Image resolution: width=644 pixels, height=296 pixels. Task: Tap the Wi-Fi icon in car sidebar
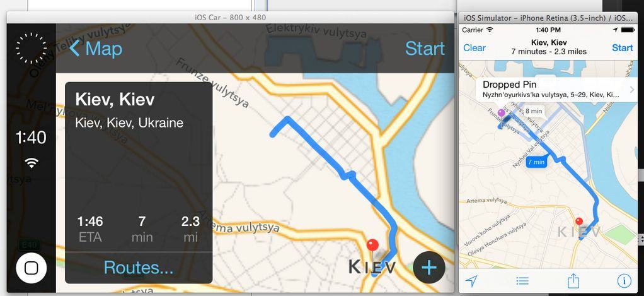32,163
